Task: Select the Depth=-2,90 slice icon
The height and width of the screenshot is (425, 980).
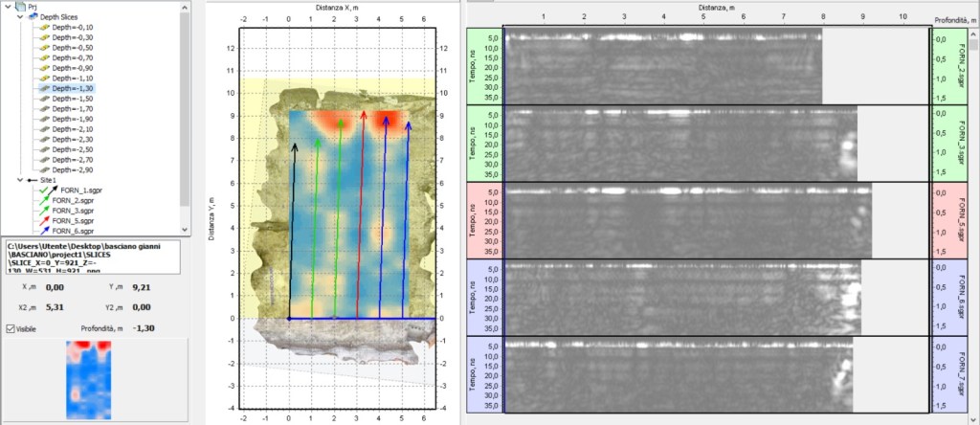Action: 44,168
